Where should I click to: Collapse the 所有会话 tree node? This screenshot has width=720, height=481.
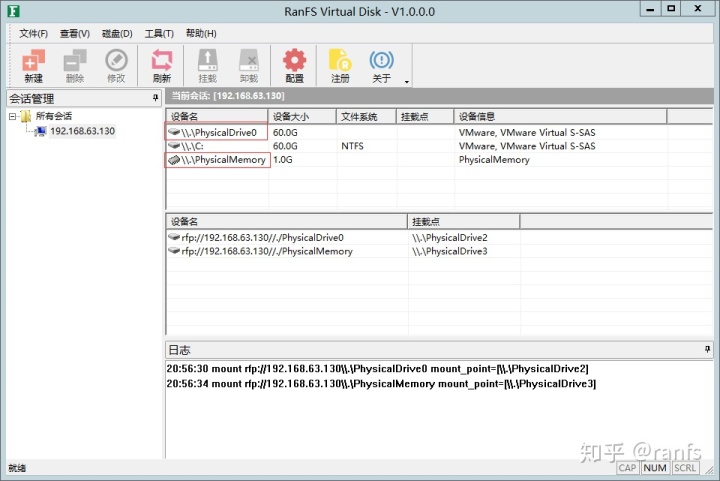tap(12, 116)
